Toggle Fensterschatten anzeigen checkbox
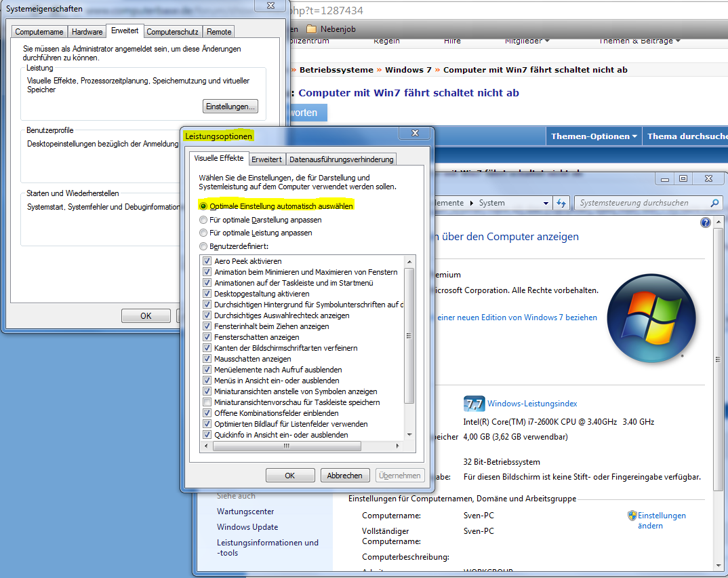Image resolution: width=728 pixels, height=578 pixels. [x=207, y=337]
